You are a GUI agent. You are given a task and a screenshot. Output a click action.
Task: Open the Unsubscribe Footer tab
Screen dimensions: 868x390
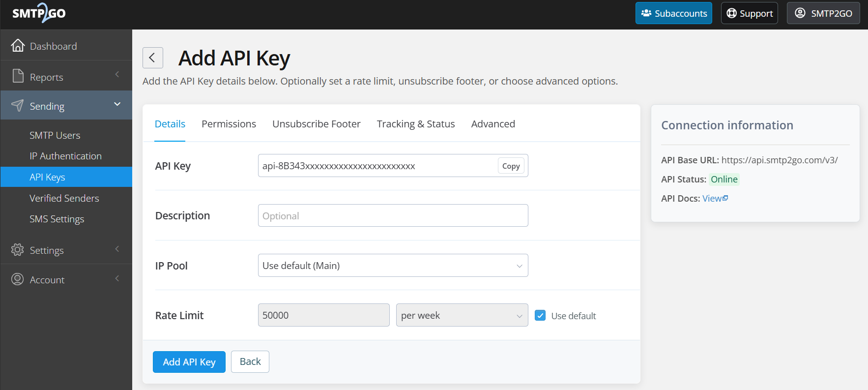(317, 124)
